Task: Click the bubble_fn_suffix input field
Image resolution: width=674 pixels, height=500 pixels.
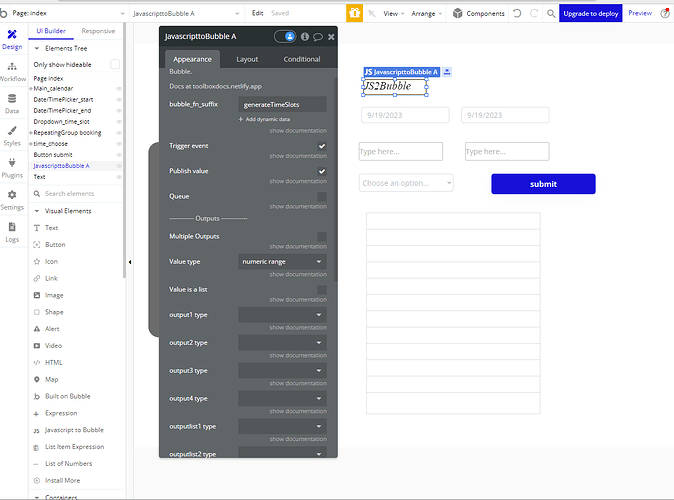Action: pyautogui.click(x=282, y=104)
